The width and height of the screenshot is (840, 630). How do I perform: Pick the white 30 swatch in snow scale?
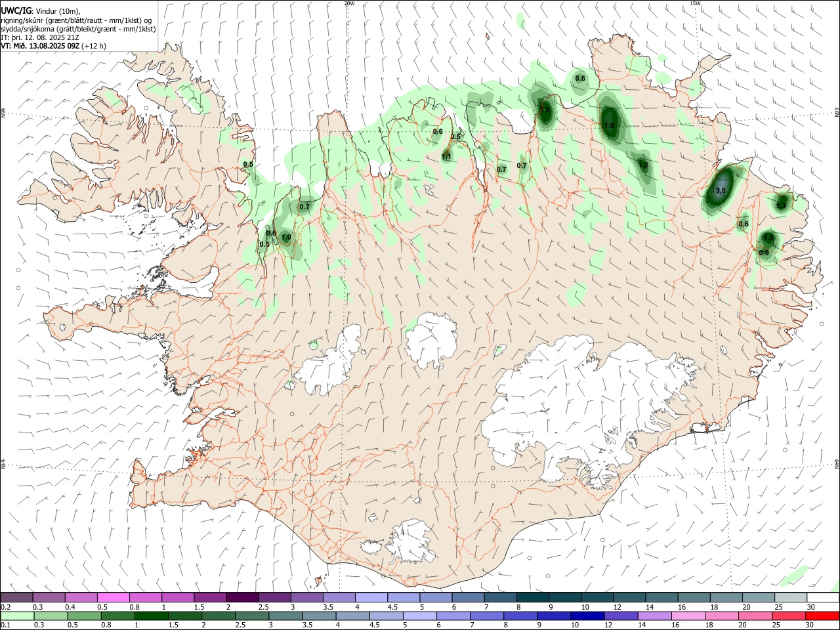click(x=823, y=597)
